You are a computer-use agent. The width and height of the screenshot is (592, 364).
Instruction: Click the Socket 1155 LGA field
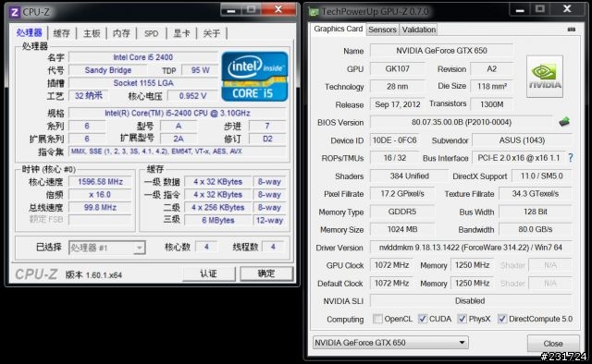[x=143, y=83]
